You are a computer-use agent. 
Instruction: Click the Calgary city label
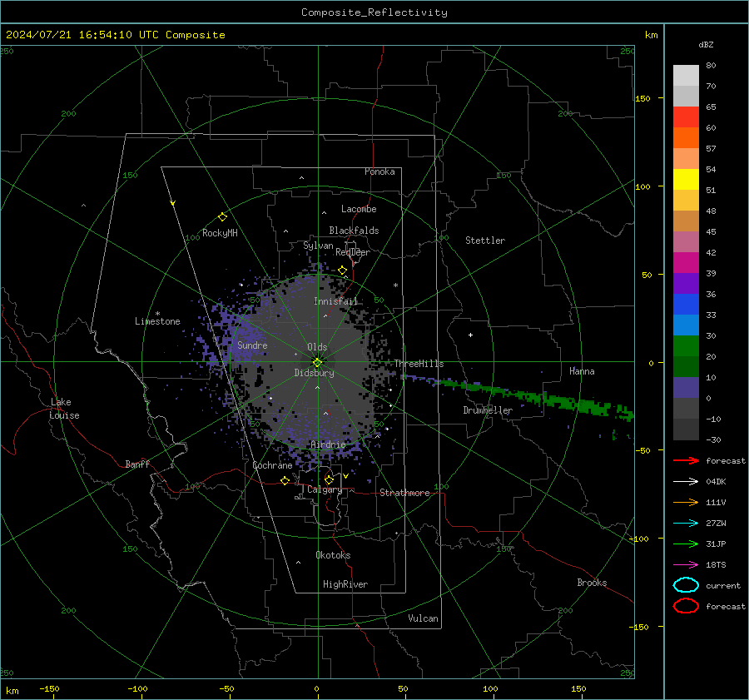click(325, 489)
